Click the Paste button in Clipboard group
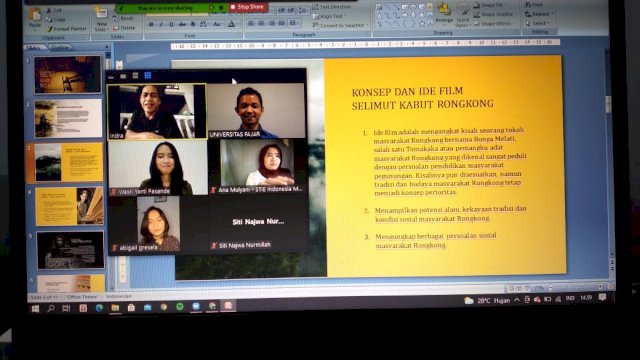Image resolution: width=640 pixels, height=360 pixels. (x=35, y=18)
